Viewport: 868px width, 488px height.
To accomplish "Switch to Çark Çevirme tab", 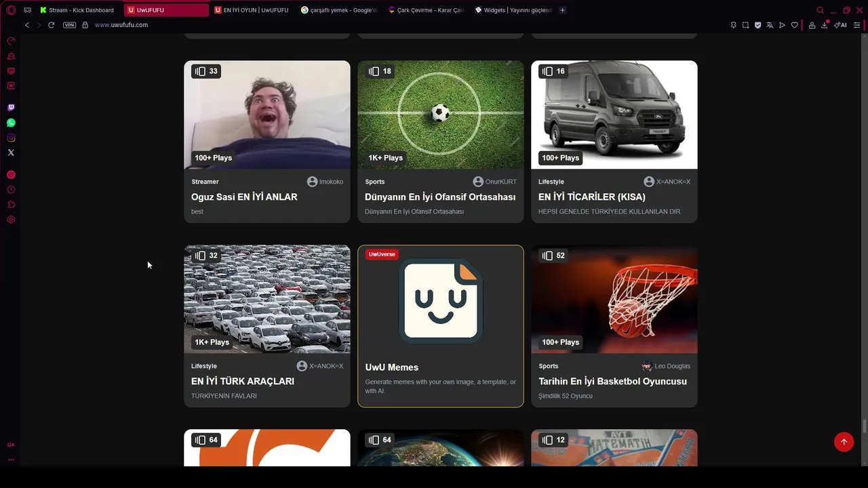I will [x=426, y=10].
